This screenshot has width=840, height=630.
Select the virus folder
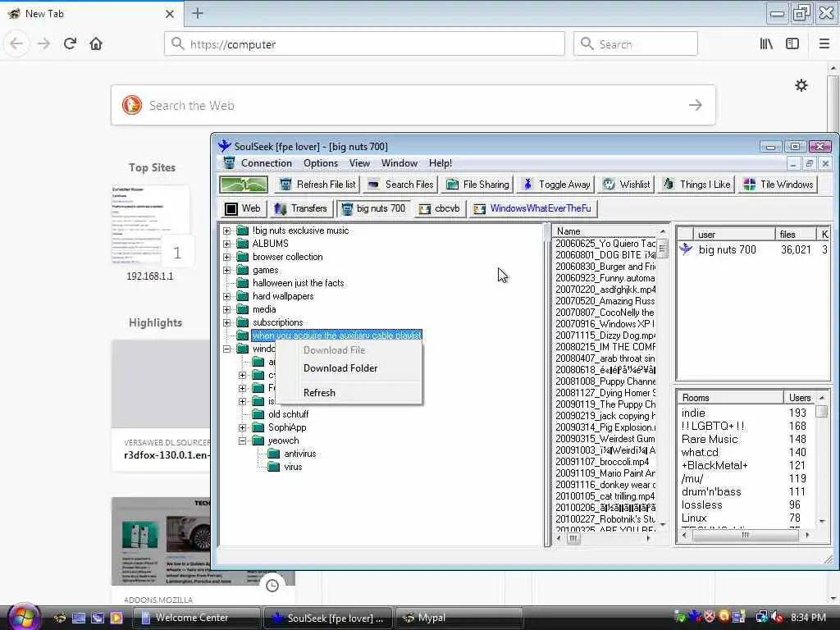pos(293,467)
